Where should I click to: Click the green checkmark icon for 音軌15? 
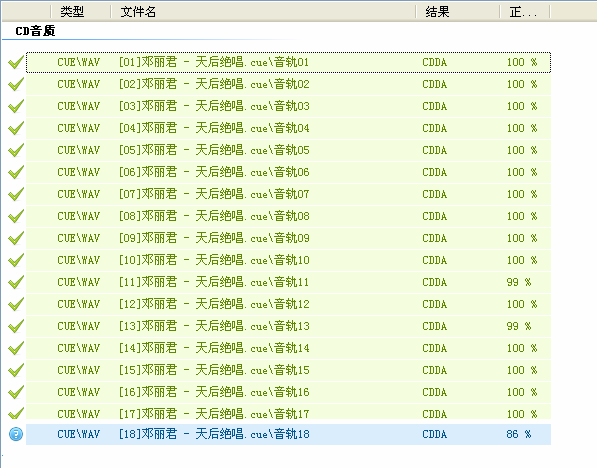16,371
